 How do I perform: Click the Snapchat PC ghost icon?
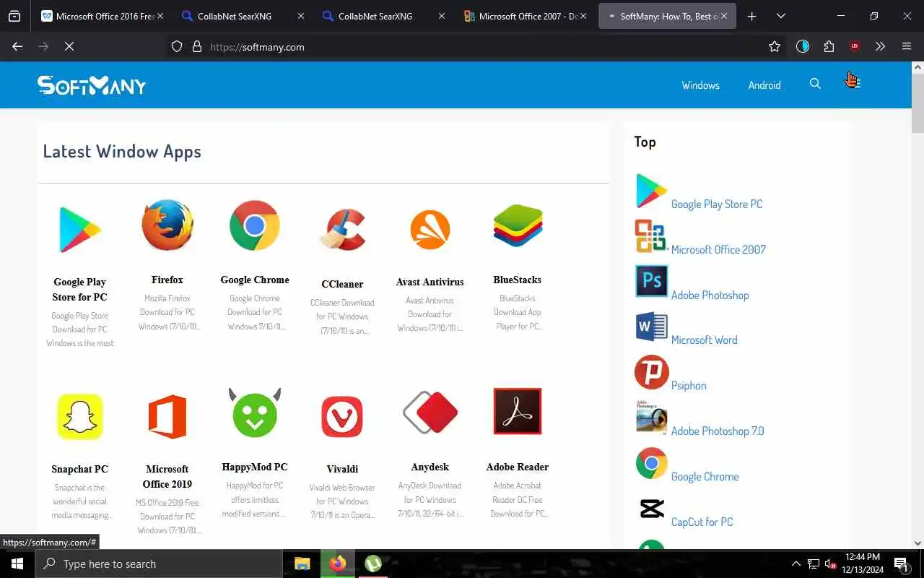click(x=79, y=417)
